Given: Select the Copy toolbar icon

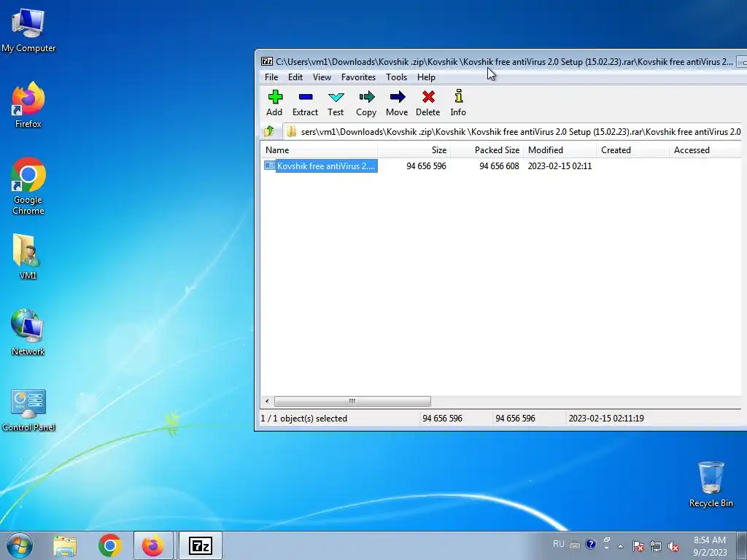Looking at the screenshot, I should coord(366,103).
